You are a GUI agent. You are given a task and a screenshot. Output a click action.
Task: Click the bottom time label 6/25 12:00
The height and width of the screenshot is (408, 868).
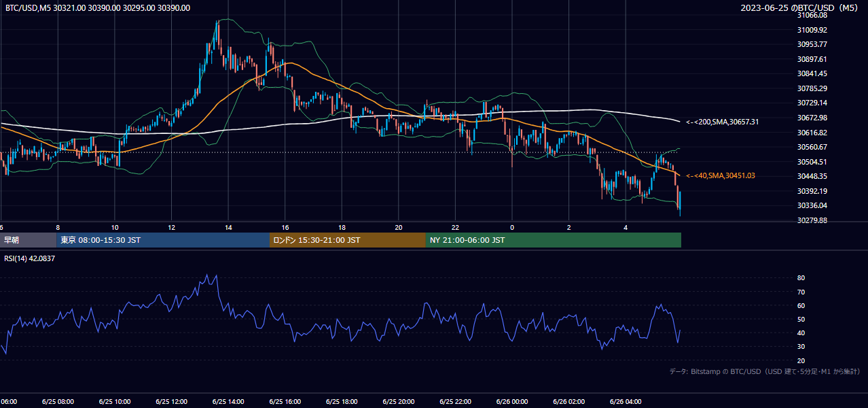(171, 401)
